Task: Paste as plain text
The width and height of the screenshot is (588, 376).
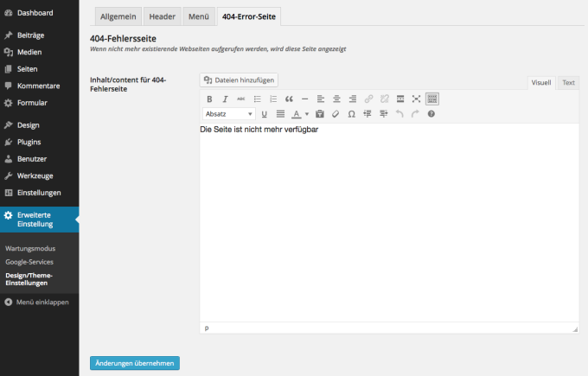Action: (319, 114)
